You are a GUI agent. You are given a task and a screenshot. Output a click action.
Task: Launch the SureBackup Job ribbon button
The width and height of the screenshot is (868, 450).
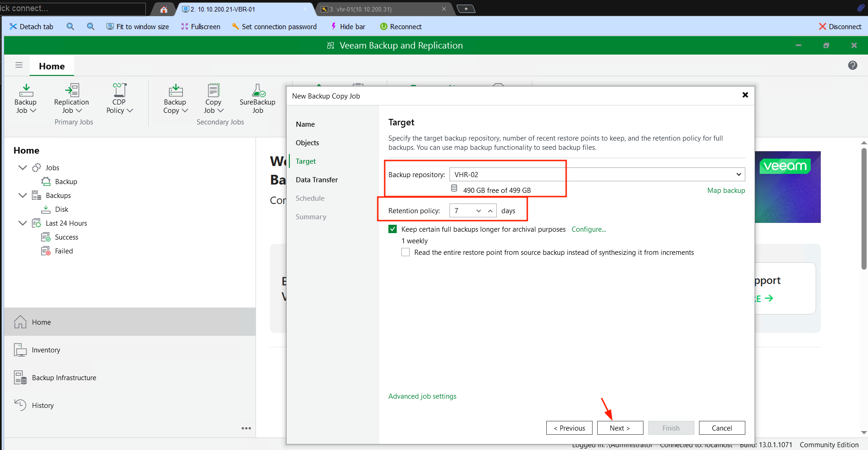(x=257, y=99)
